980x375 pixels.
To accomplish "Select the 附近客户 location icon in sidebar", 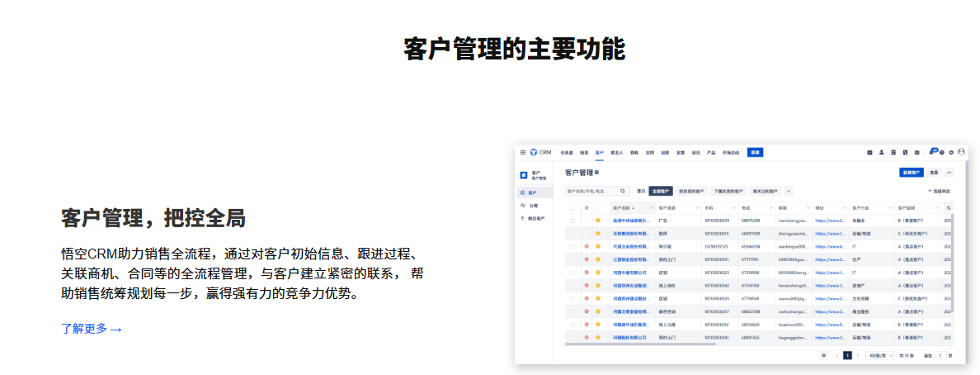I will coord(522,219).
